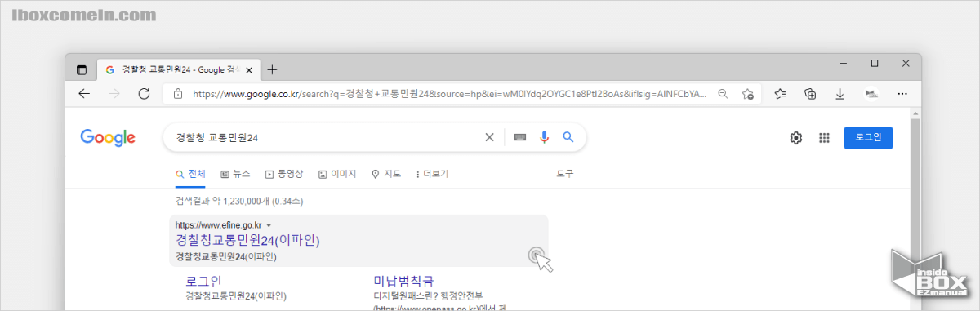The height and width of the screenshot is (311, 980).
Task: Maximize the Edge window
Action: pyautogui.click(x=875, y=63)
